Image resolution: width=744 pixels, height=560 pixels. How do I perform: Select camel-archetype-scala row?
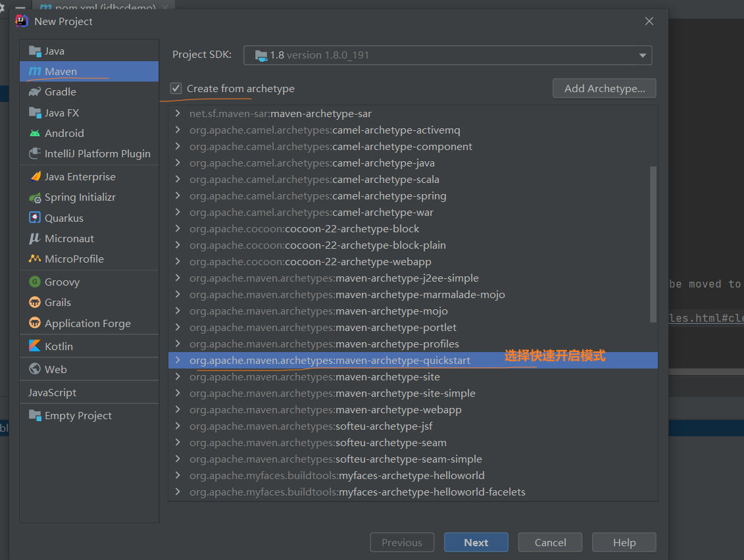pyautogui.click(x=413, y=180)
